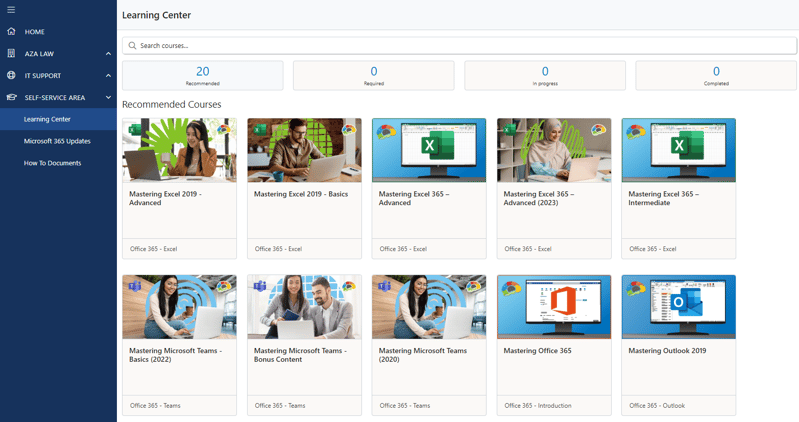Screen dimensions: 799x422
Task: Click the Mastering Excel 2019 - Basics title
Action: (301, 194)
